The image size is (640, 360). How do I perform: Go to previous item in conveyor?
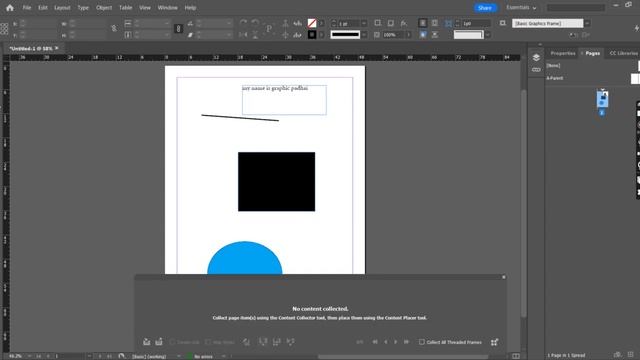coord(386,342)
